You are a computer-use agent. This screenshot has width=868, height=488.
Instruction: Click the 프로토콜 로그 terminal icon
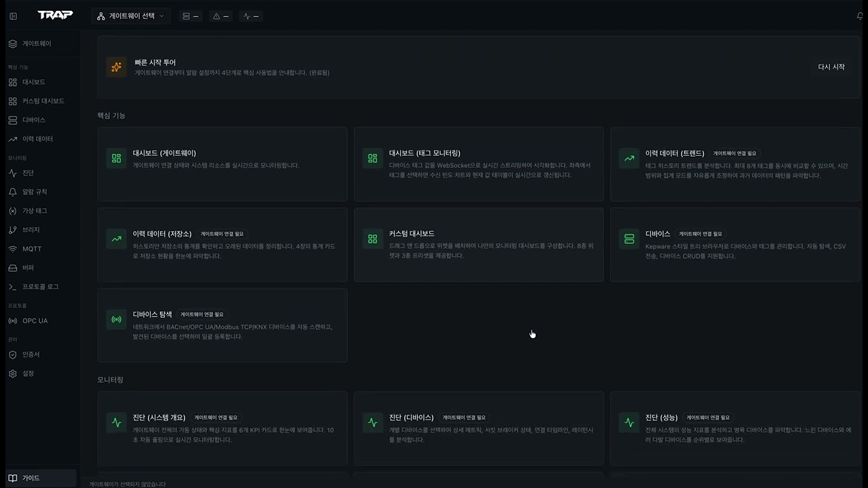tap(13, 287)
